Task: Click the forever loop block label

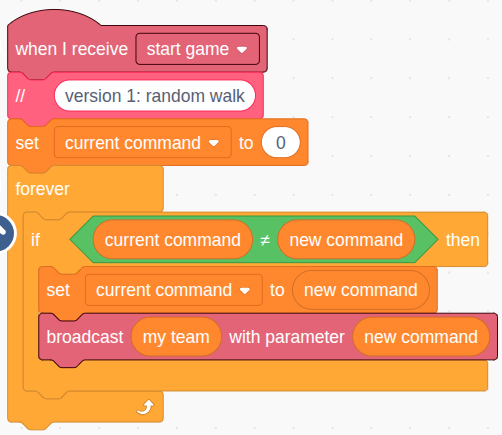Action: (x=42, y=189)
